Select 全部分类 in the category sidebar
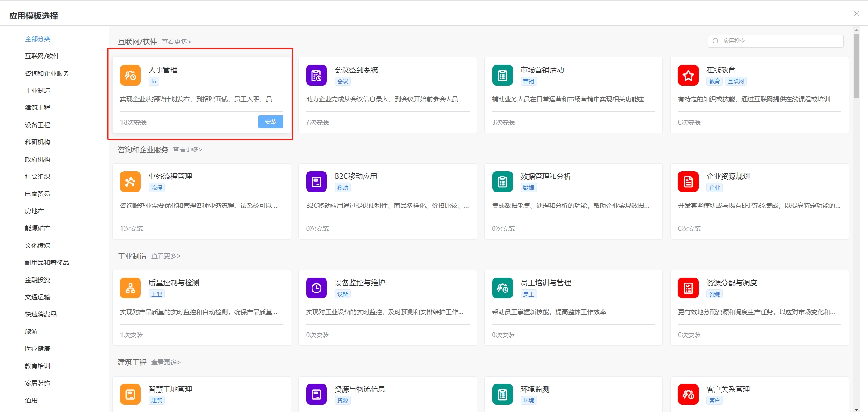 click(38, 39)
